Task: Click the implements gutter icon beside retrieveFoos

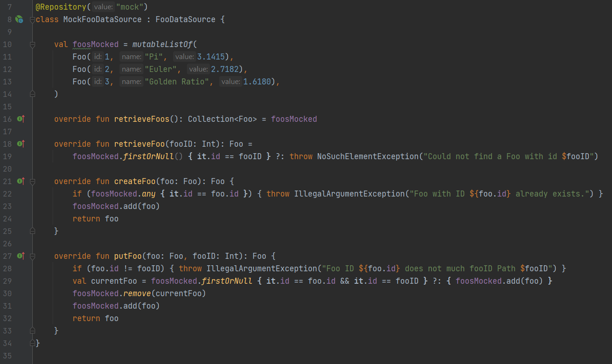Action: [20, 119]
